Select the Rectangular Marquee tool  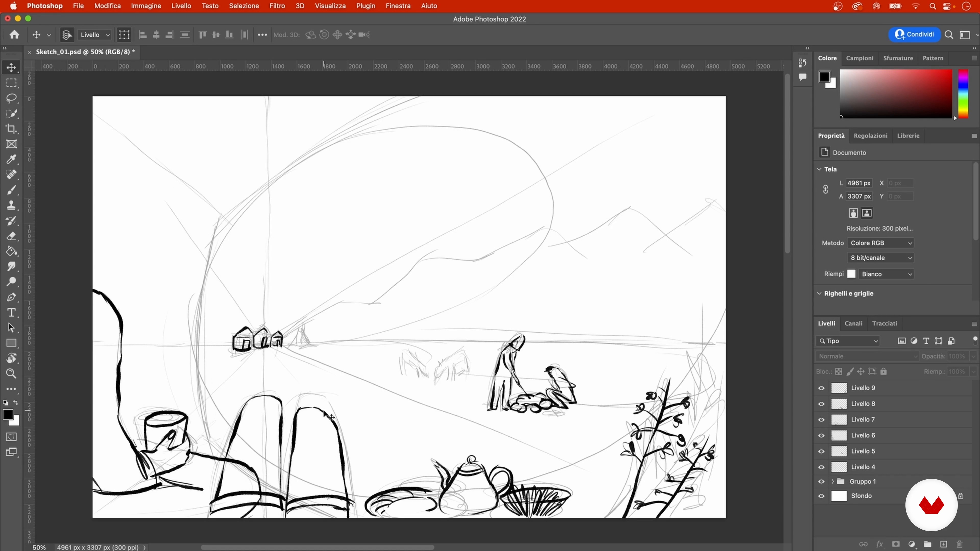click(x=11, y=83)
